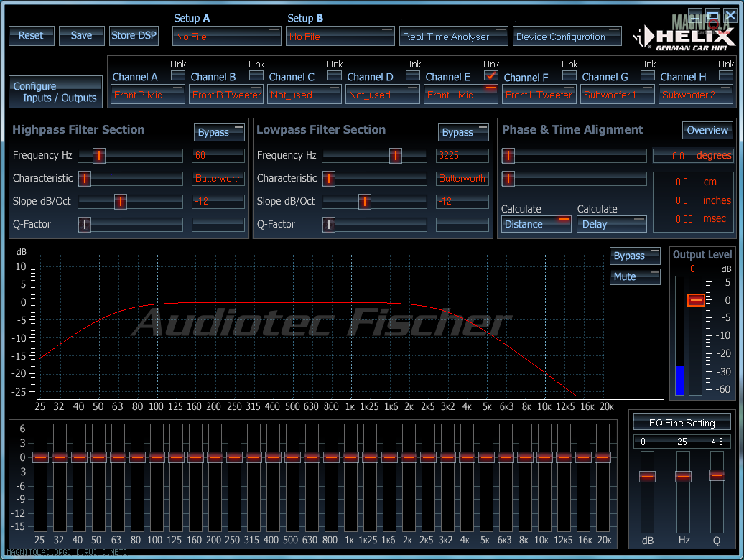Click lowpass Frequency Hz slider handle
Screen dimensions: 744x560
[395, 156]
